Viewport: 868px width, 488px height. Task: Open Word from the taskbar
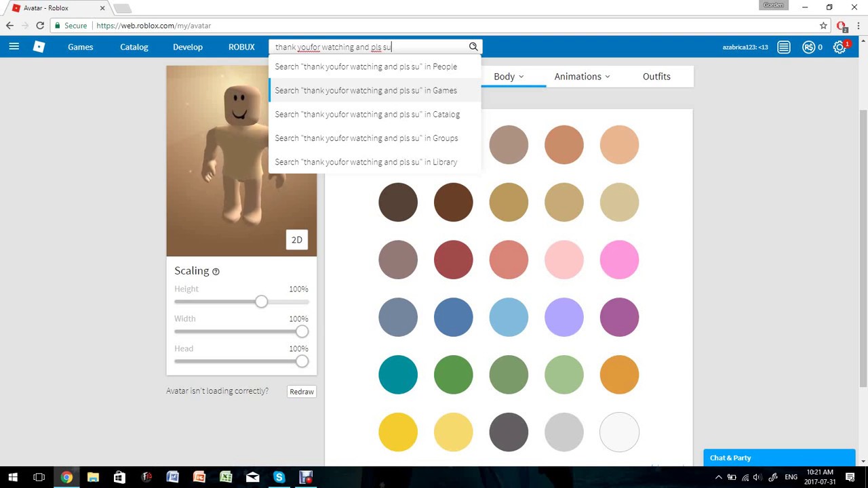point(172,477)
